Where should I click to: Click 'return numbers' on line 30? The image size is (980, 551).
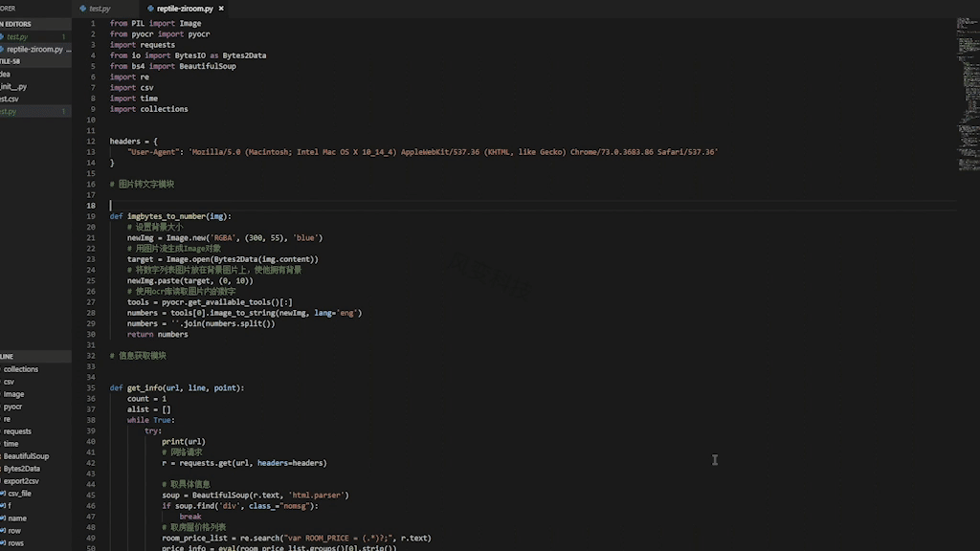158,335
